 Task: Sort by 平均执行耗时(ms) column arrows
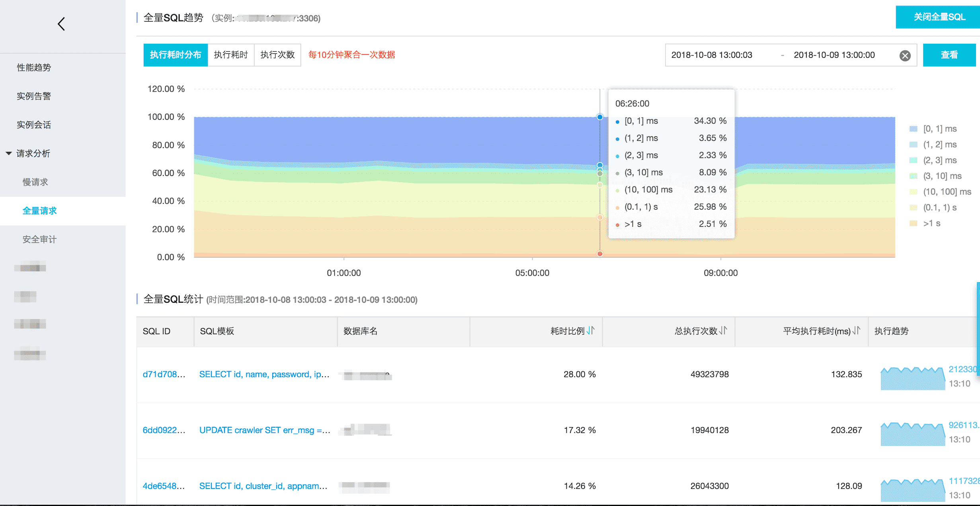click(857, 331)
